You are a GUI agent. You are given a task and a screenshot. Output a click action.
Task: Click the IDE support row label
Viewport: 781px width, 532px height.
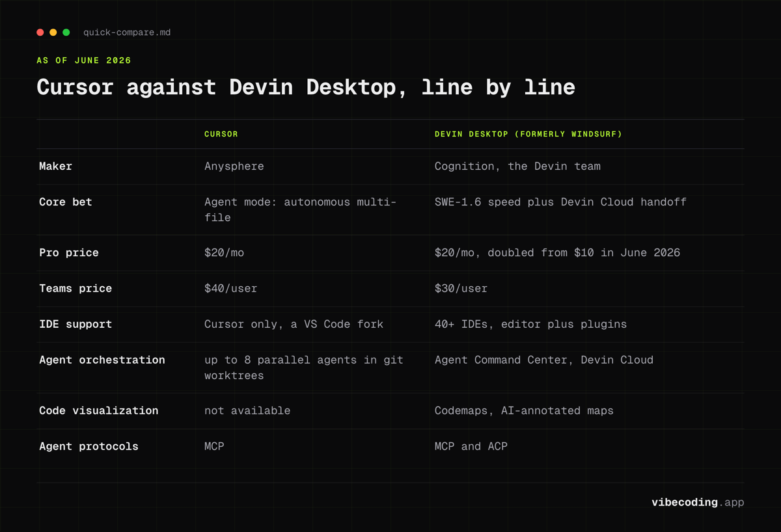(75, 325)
